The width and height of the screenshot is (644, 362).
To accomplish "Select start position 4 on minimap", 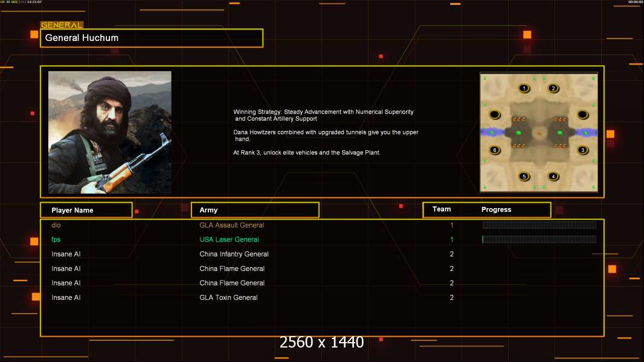I will click(x=553, y=176).
